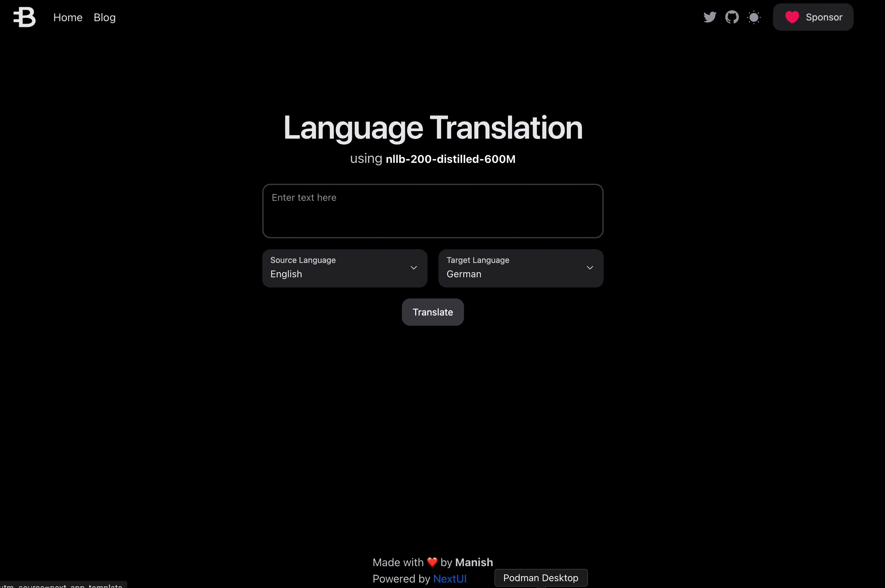Navigate to Blog menu item
Screen dimensions: 885x588
(x=104, y=16)
